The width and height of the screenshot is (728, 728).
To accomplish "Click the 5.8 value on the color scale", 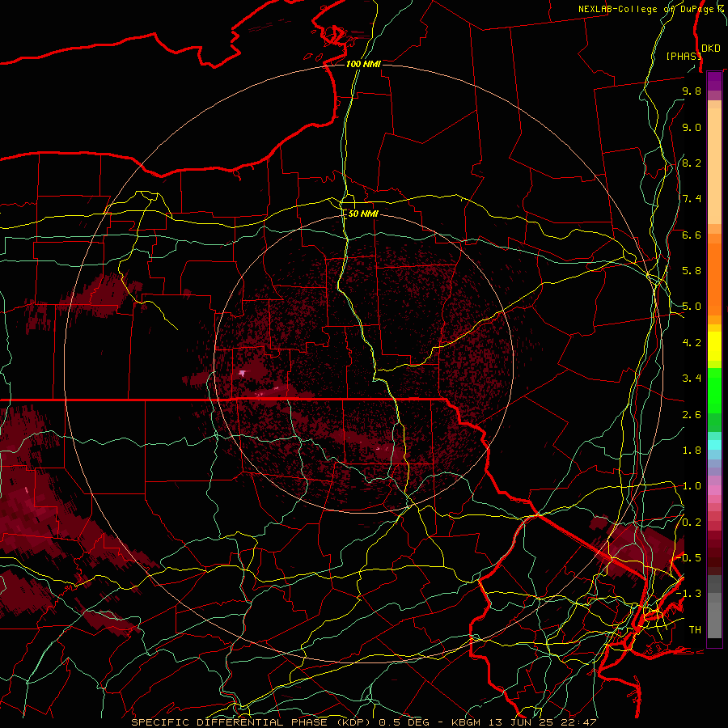I will (x=692, y=271).
